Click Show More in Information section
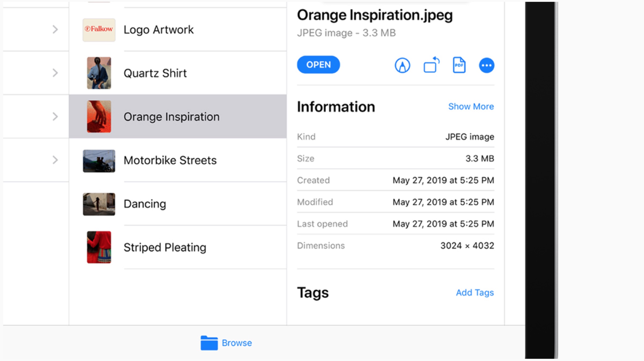This screenshot has width=644, height=361. tap(471, 107)
